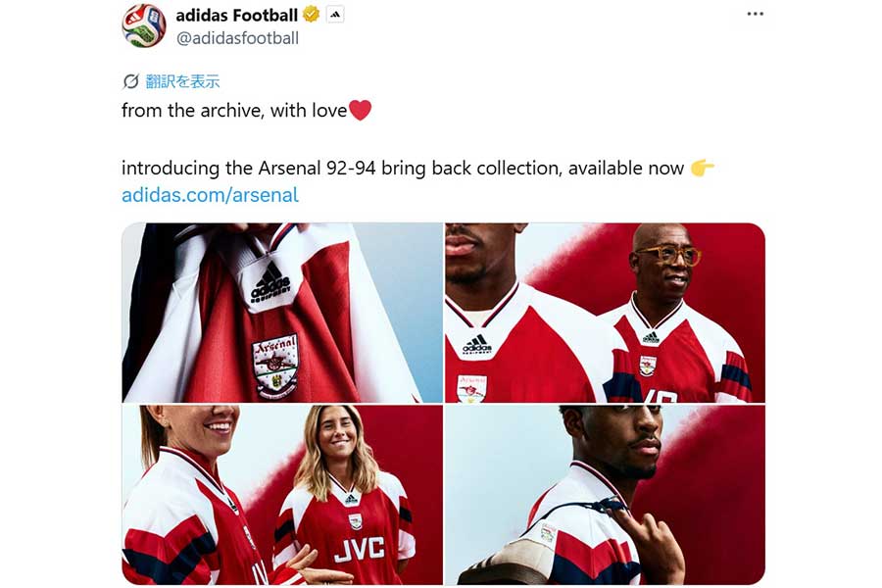The width and height of the screenshot is (882, 588).
Task: Click the pointing finger emoji in the tweet
Action: pos(704,168)
